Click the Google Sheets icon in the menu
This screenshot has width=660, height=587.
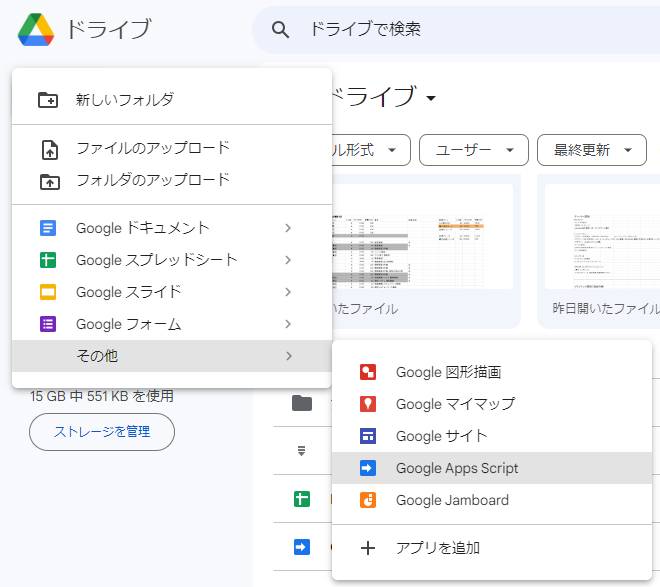[x=48, y=260]
